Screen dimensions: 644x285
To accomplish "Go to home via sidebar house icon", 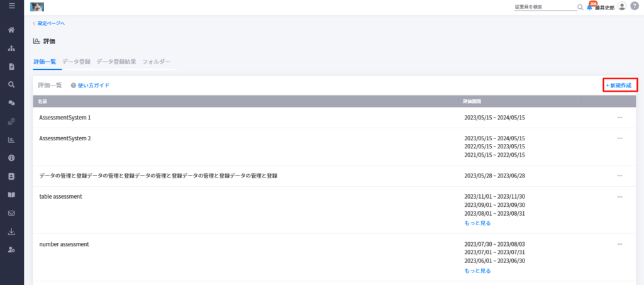I will [x=12, y=30].
